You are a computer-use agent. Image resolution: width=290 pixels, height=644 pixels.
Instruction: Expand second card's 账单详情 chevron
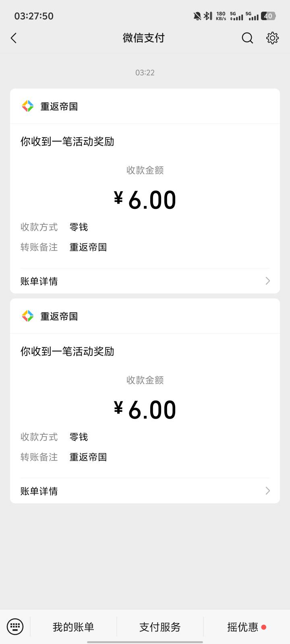point(268,491)
